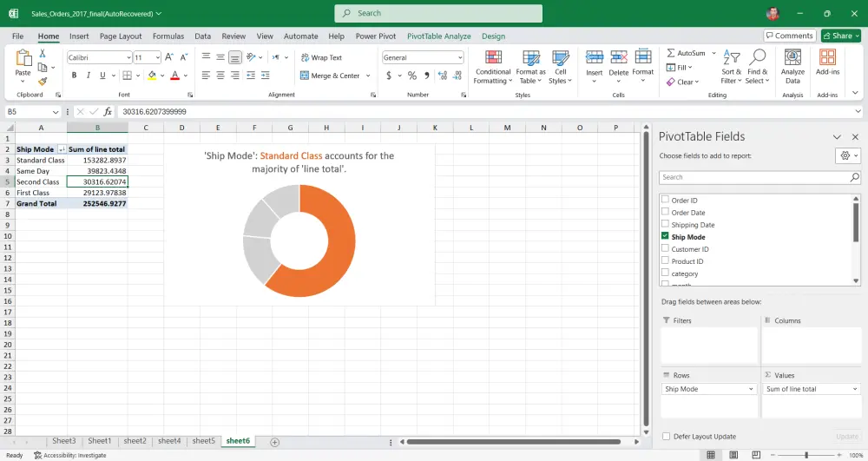Open Format as Table gallery

[x=530, y=67]
